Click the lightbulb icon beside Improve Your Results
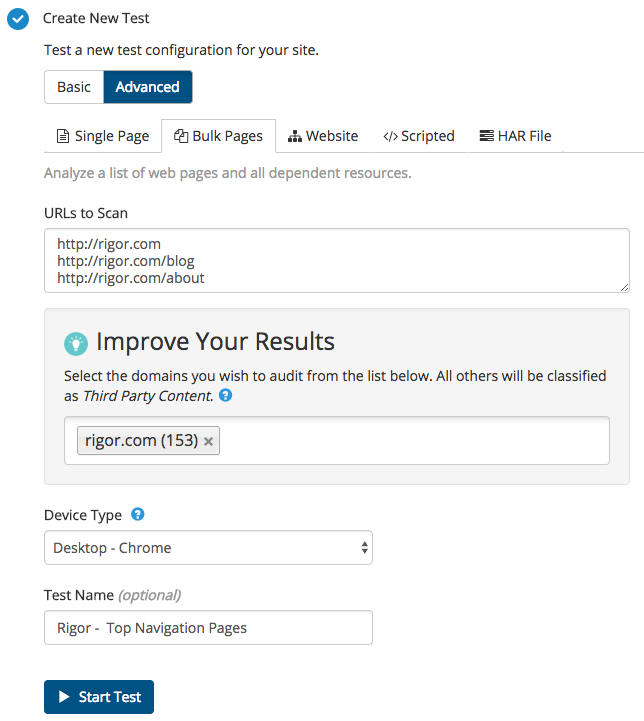Image resolution: width=644 pixels, height=721 pixels. point(76,343)
